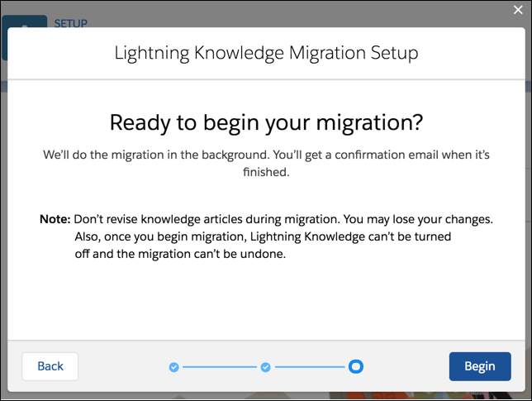Close the migration setup dialog with X
The height and width of the screenshot is (401, 532).
(x=518, y=10)
